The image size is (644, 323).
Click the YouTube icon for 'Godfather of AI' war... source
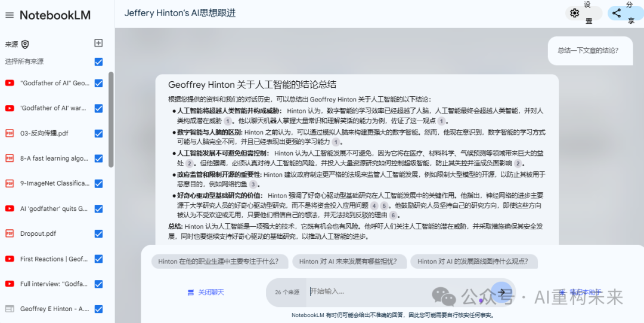[x=10, y=108]
